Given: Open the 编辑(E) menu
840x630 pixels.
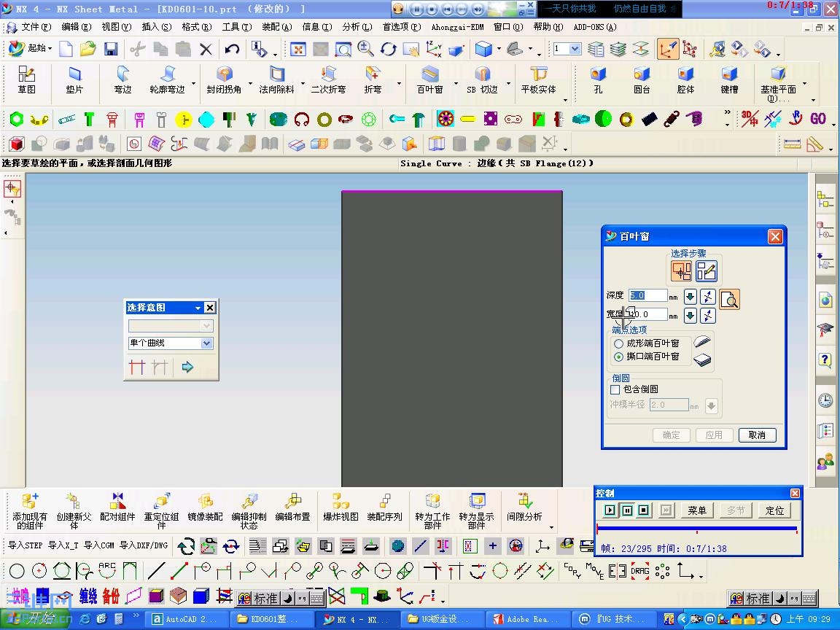Looking at the screenshot, I should pyautogui.click(x=76, y=27).
